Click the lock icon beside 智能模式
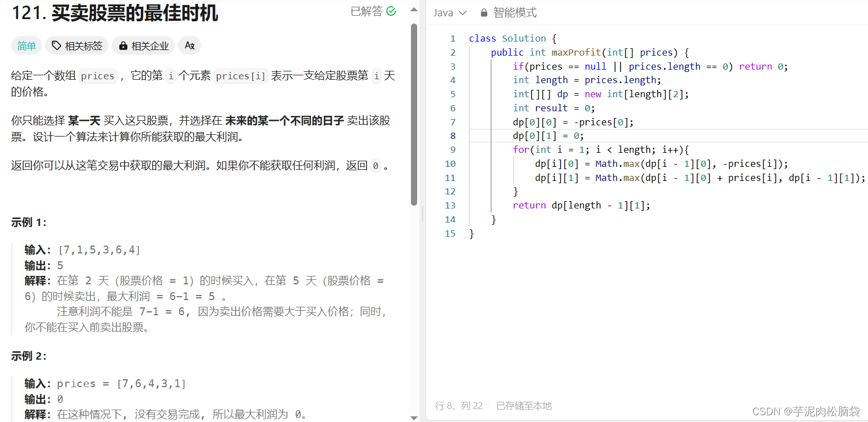This screenshot has width=868, height=422. pos(483,12)
